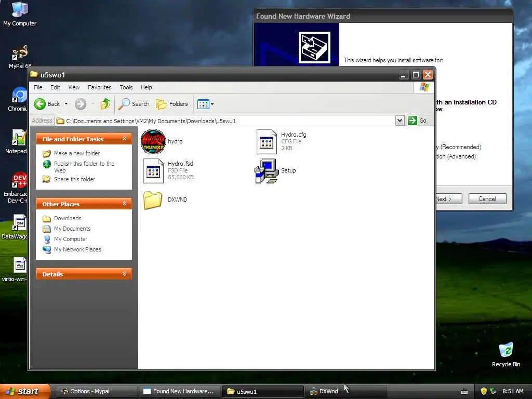Open the MyPal 68 desktop shortcut

[x=20, y=57]
